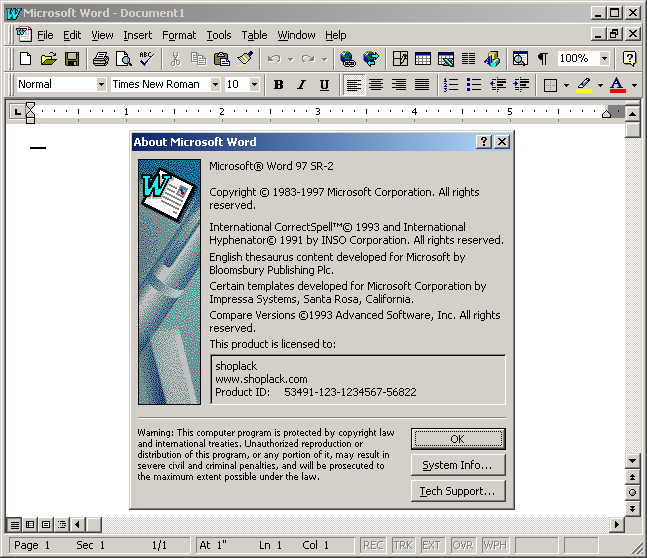Toggle Bold formatting
The width and height of the screenshot is (647, 558).
click(279, 85)
